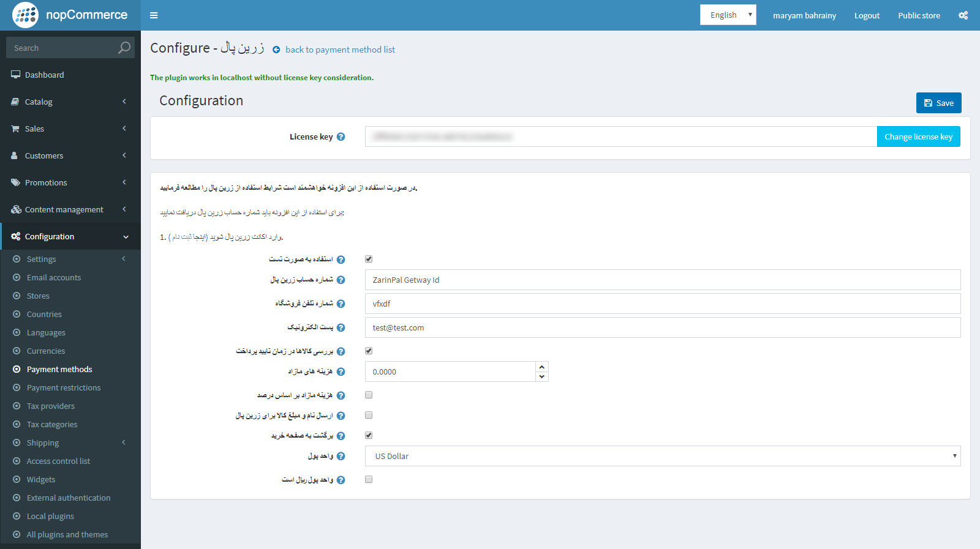Viewport: 980px width, 549px height.
Task: Uncheck بررسی کالاها در زمان تایید پرداخت checkbox
Action: point(369,351)
